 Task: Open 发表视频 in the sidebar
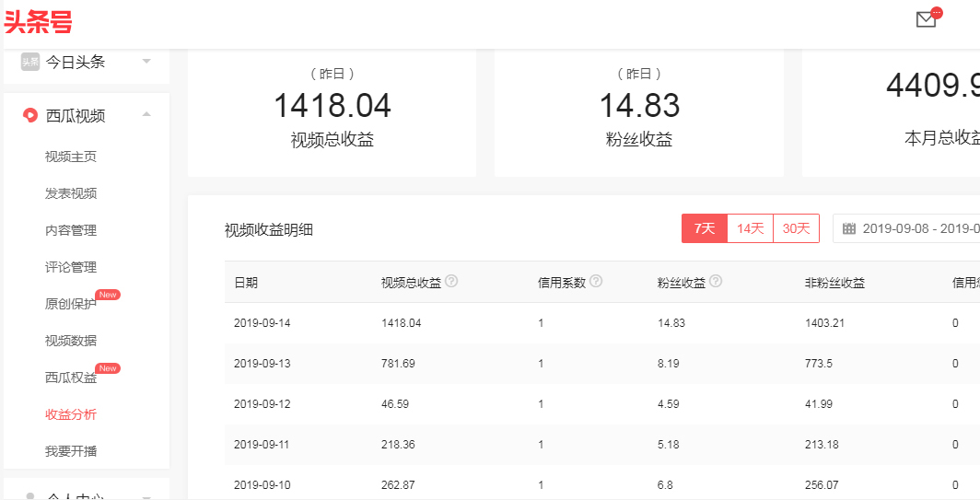[71, 193]
